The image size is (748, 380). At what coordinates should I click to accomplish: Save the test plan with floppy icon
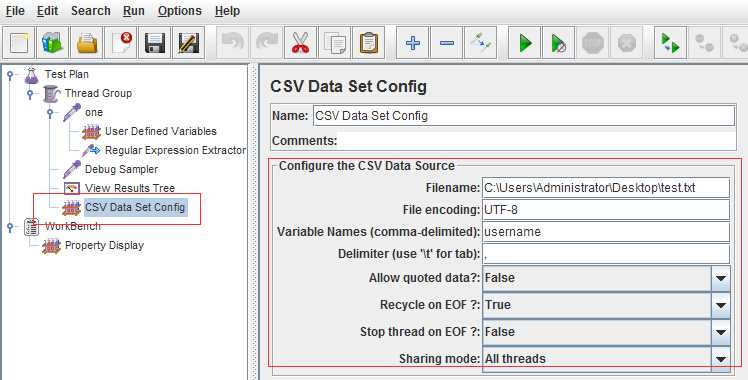155,43
